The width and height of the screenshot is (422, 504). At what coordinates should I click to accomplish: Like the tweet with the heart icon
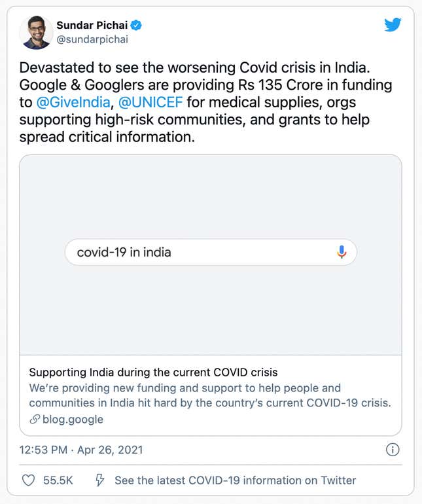[28, 480]
